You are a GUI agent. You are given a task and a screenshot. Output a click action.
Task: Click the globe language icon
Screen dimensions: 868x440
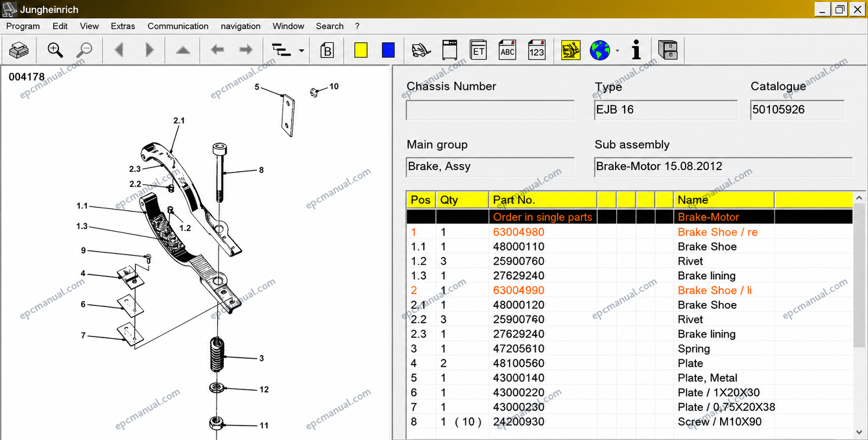600,50
